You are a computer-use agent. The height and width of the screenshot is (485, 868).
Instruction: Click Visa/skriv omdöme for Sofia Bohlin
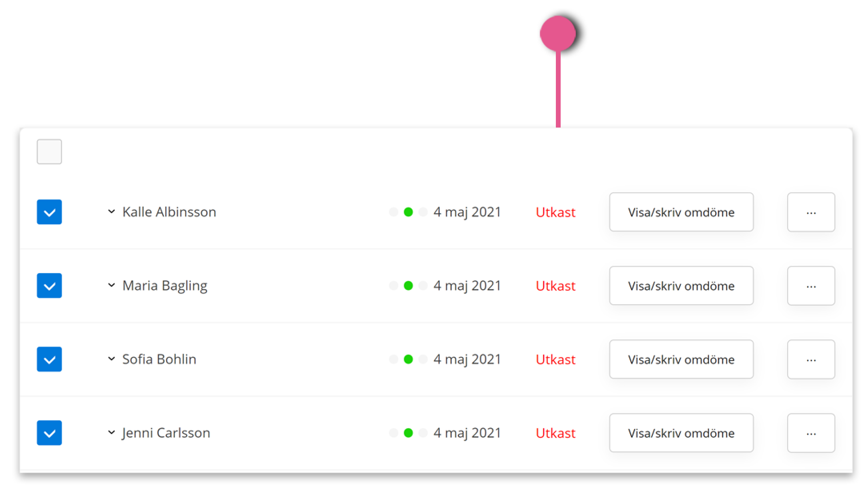681,359
